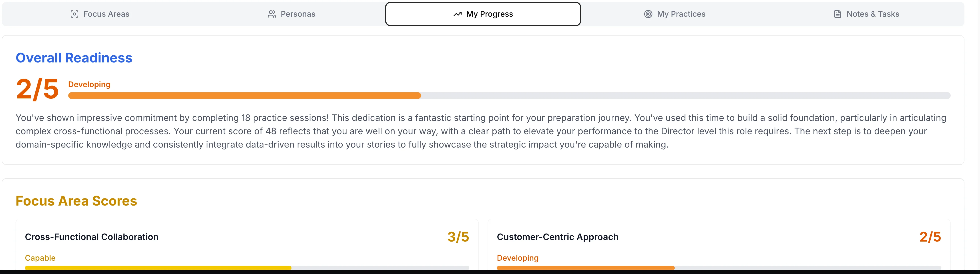This screenshot has height=274, width=980.
Task: Click the Developing label under Customer-Centric Approach
Action: [x=517, y=258]
